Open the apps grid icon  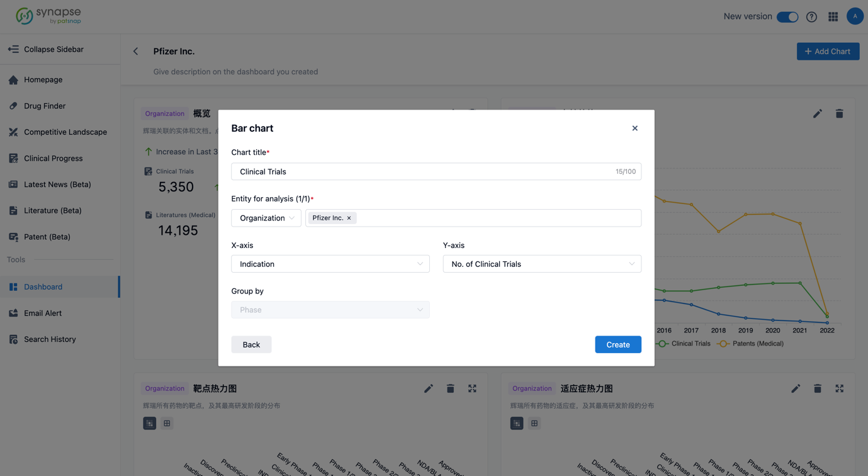tap(833, 17)
